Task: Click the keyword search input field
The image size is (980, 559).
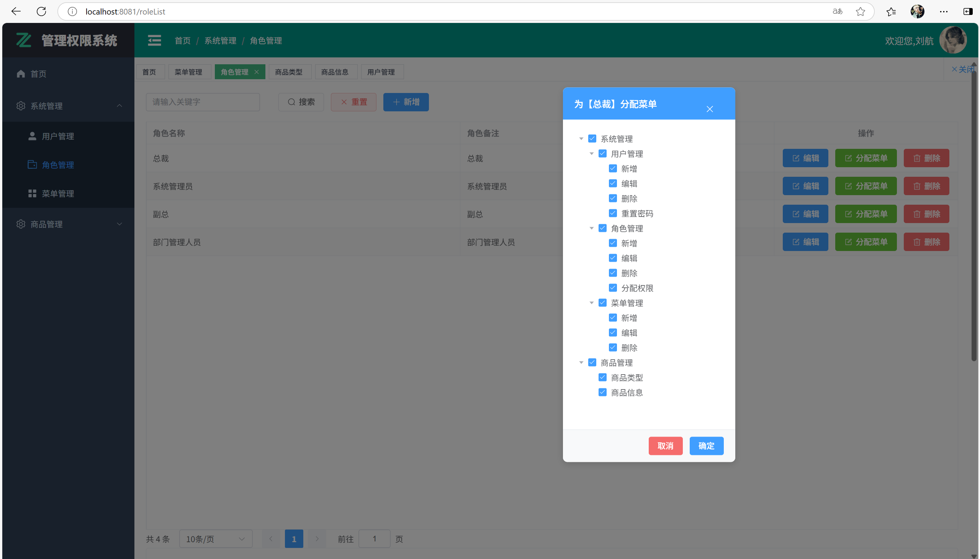Action: (x=203, y=102)
